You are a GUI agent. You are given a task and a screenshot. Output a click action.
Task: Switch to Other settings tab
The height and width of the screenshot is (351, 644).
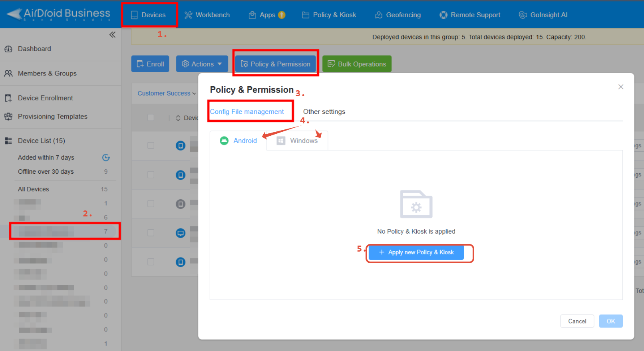(x=324, y=112)
